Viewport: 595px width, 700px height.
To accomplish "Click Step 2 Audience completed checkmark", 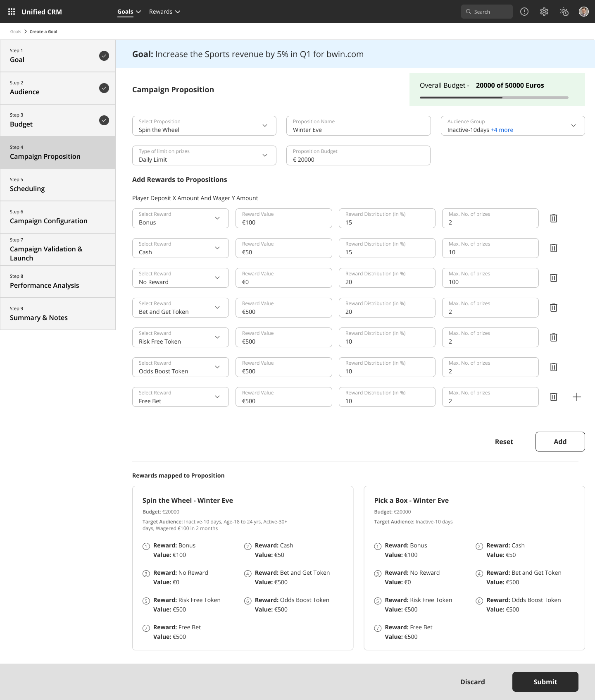I will (104, 88).
